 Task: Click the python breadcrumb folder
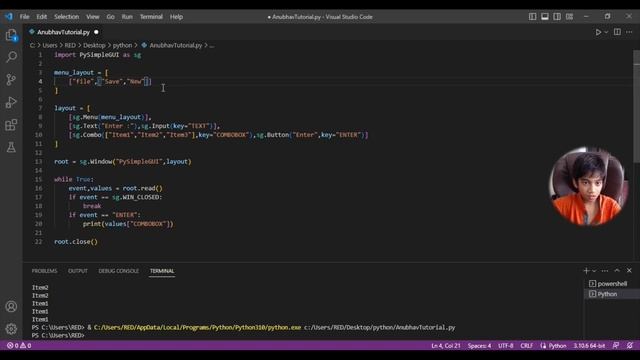click(122, 45)
